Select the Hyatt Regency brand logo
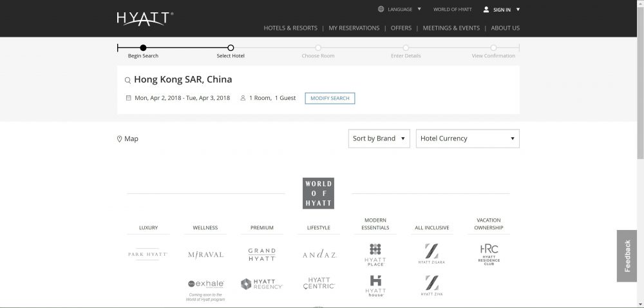 (261, 284)
